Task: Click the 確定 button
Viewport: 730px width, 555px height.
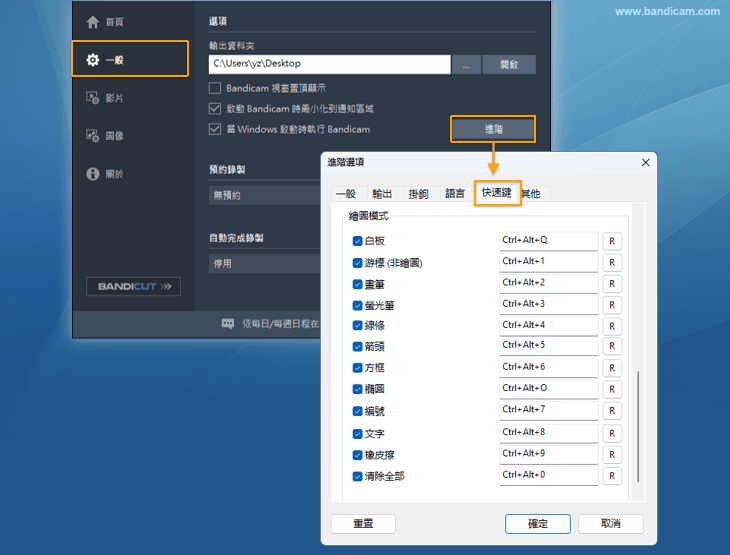Action: [537, 524]
